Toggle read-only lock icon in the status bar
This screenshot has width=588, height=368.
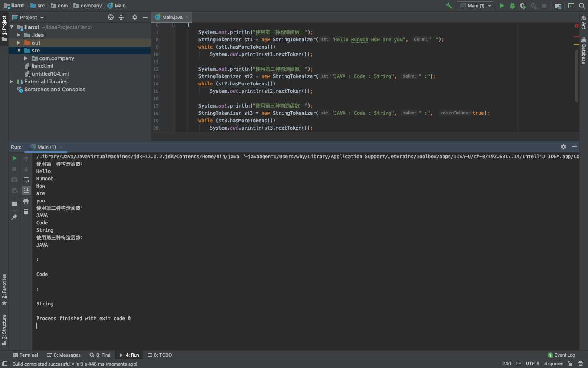tap(570, 364)
